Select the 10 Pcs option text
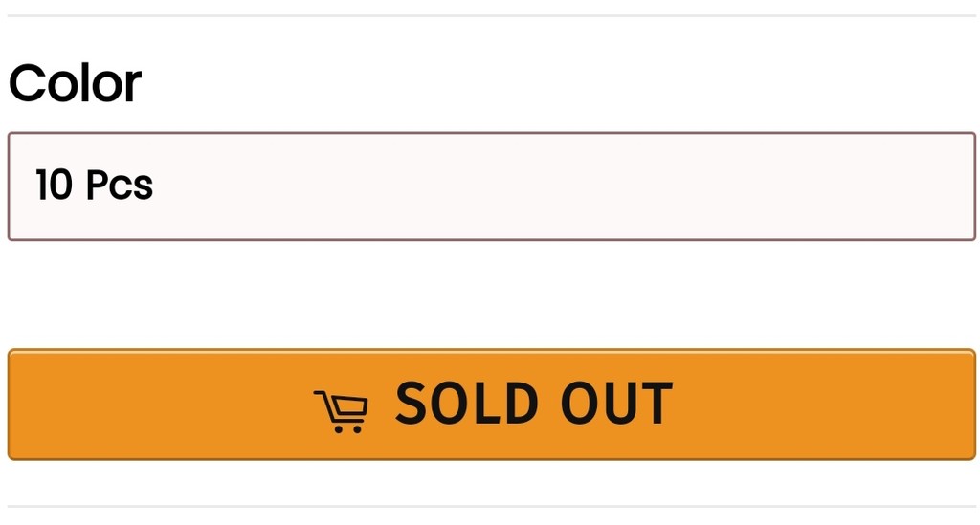 tap(95, 185)
